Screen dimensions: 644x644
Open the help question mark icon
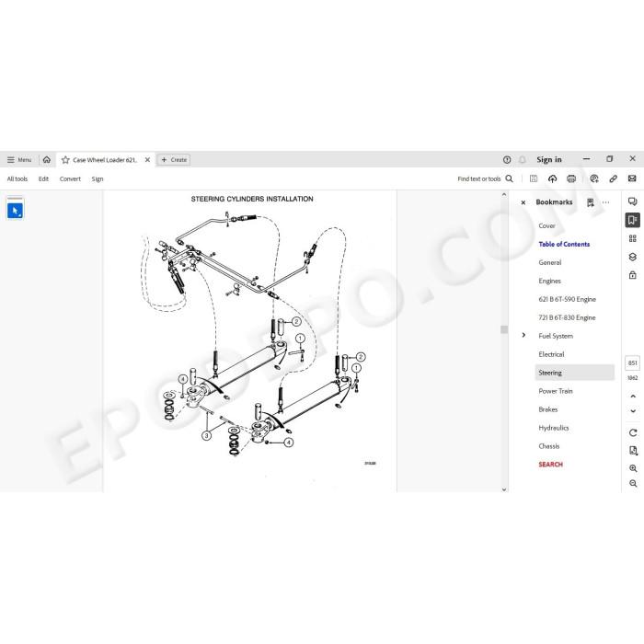tap(507, 160)
